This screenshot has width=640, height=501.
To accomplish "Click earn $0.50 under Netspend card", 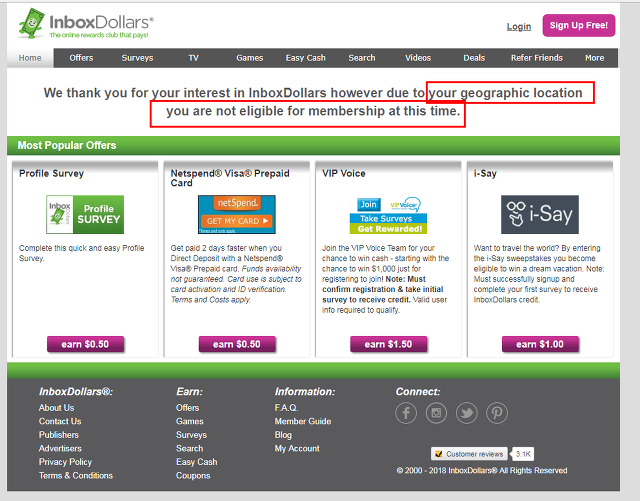I will pos(237,344).
